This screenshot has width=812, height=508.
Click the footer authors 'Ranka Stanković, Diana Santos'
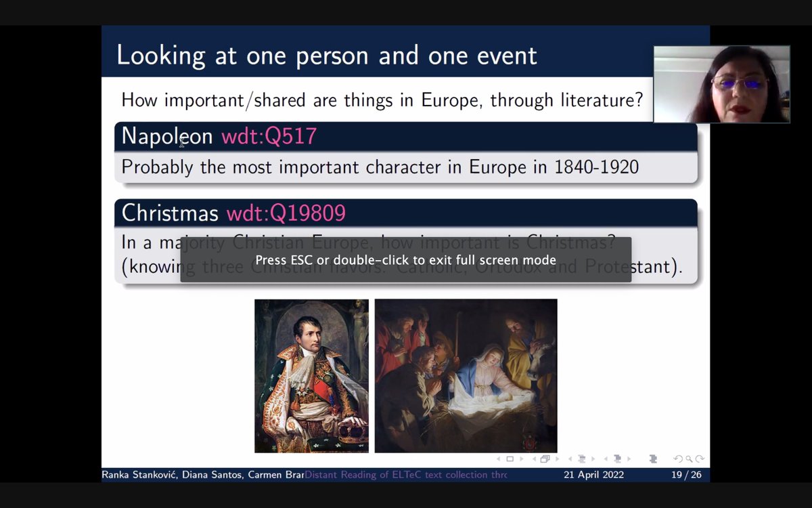click(203, 475)
